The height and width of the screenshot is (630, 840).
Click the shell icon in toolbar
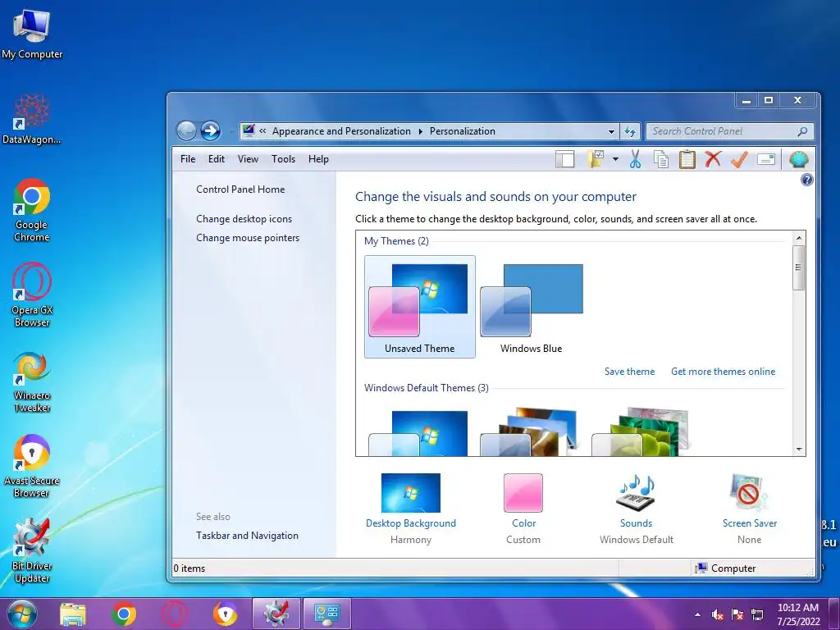(799, 160)
